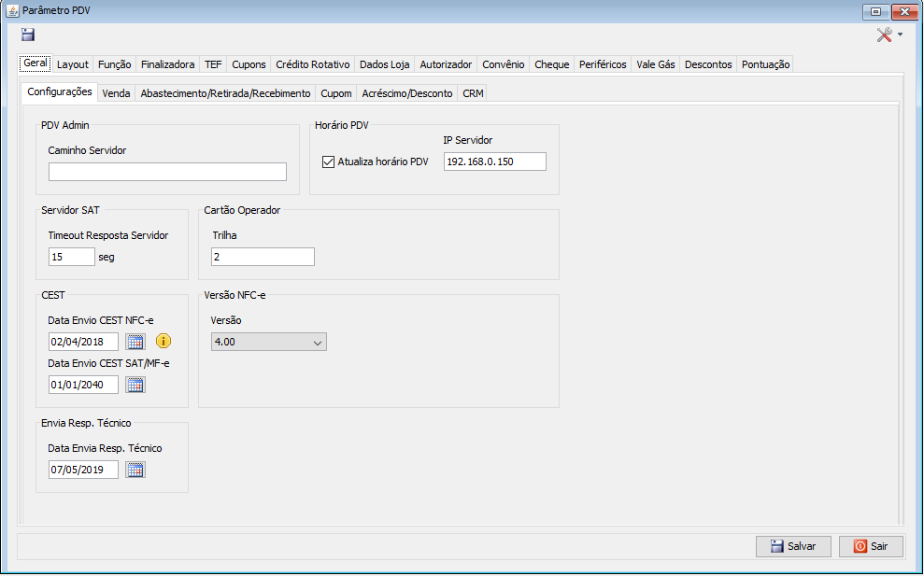The image size is (924, 576).
Task: Open the Crédito Rotativo tab
Action: pyautogui.click(x=313, y=64)
